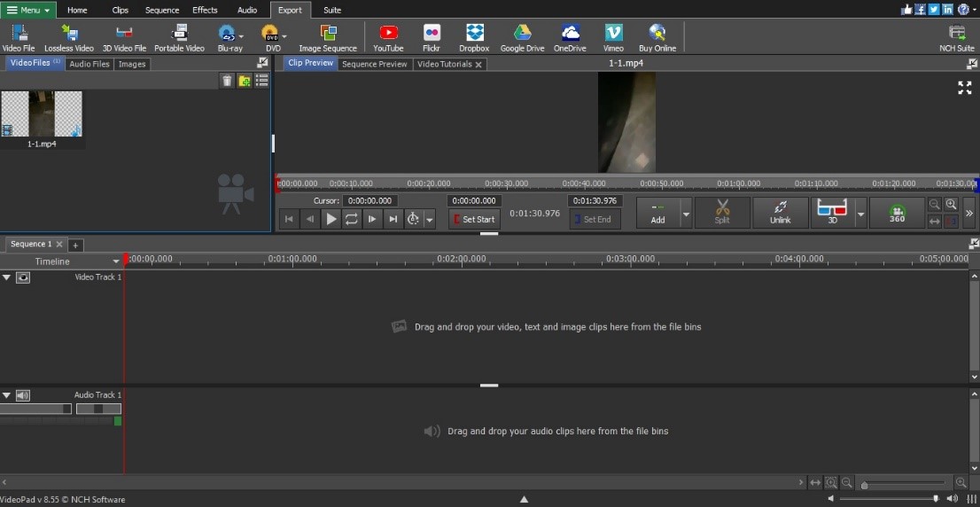This screenshot has height=507, width=980.
Task: Open the 3D options dropdown arrow
Action: pos(860,214)
